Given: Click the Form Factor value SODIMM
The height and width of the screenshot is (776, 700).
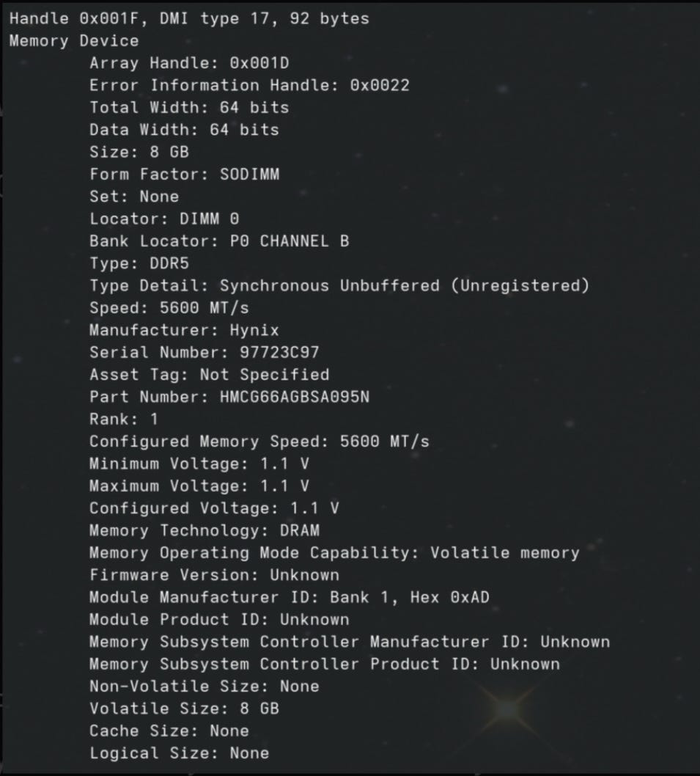Looking at the screenshot, I should coord(249,174).
